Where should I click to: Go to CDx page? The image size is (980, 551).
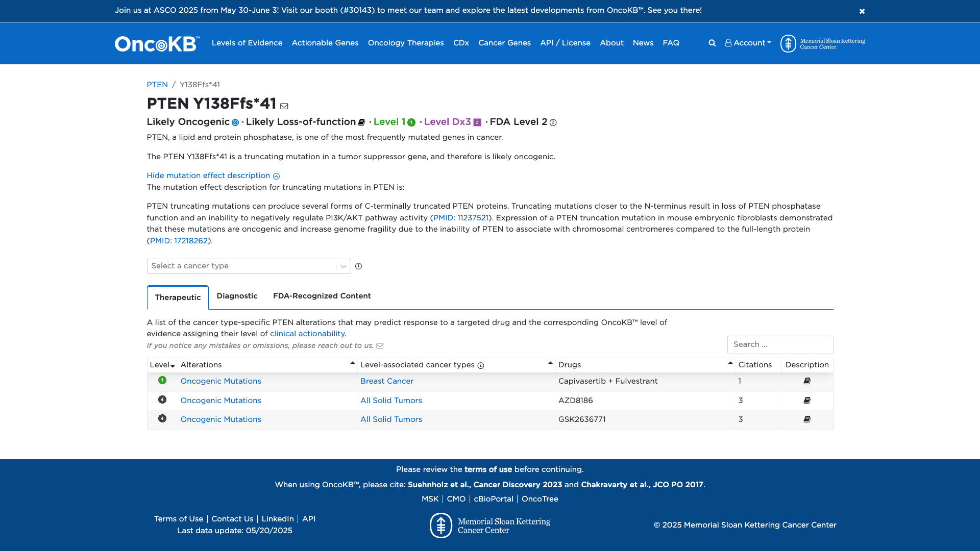pyautogui.click(x=461, y=43)
